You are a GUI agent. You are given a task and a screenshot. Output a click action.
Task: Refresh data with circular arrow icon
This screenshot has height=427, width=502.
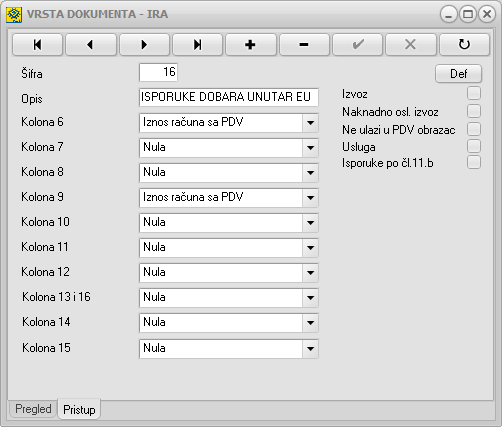pos(464,44)
